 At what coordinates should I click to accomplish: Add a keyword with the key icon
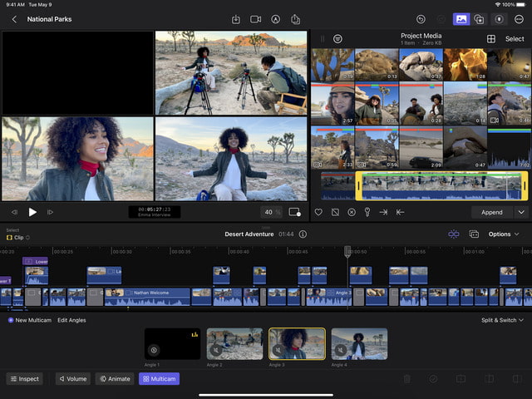pyautogui.click(x=367, y=212)
